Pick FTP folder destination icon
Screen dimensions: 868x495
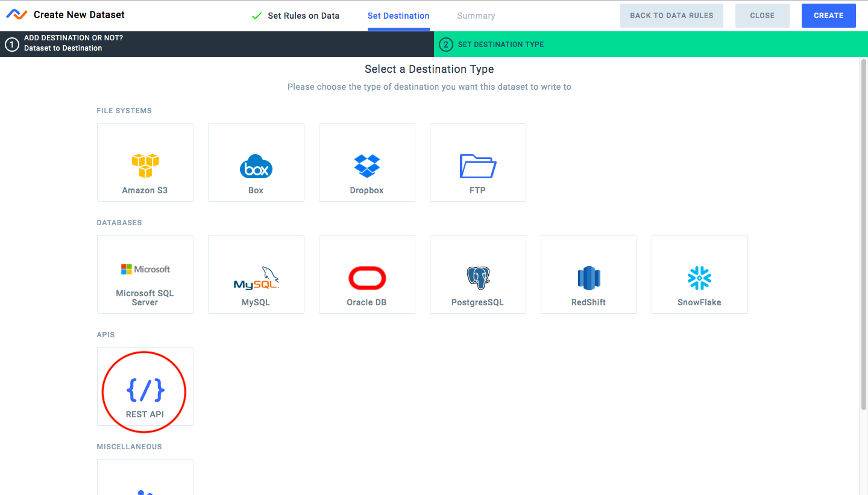point(478,166)
